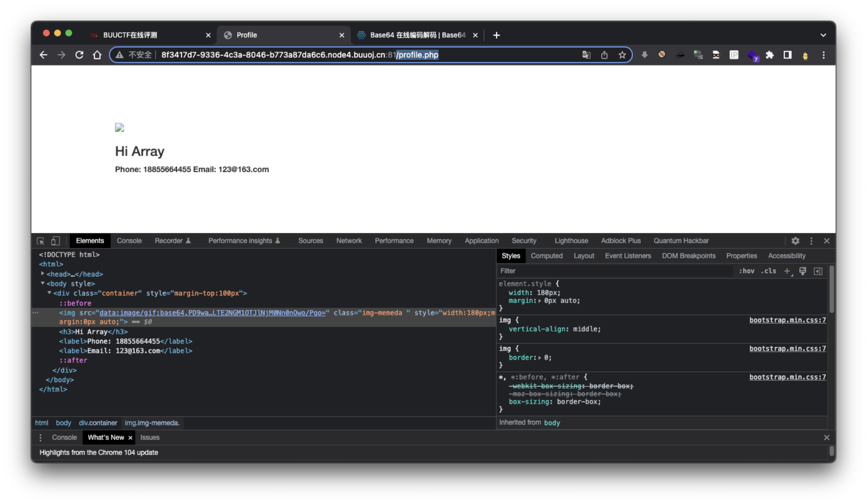
Task: Collapse the div container node
Action: pyautogui.click(x=49, y=293)
